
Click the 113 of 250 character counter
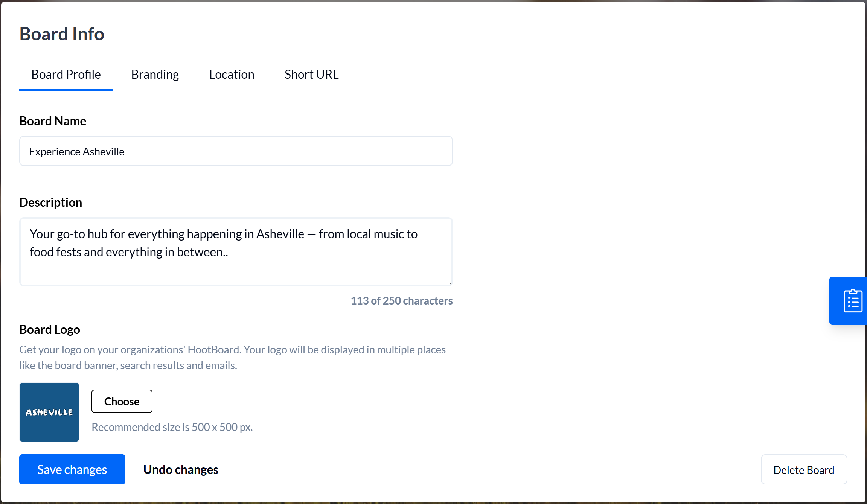(x=402, y=300)
